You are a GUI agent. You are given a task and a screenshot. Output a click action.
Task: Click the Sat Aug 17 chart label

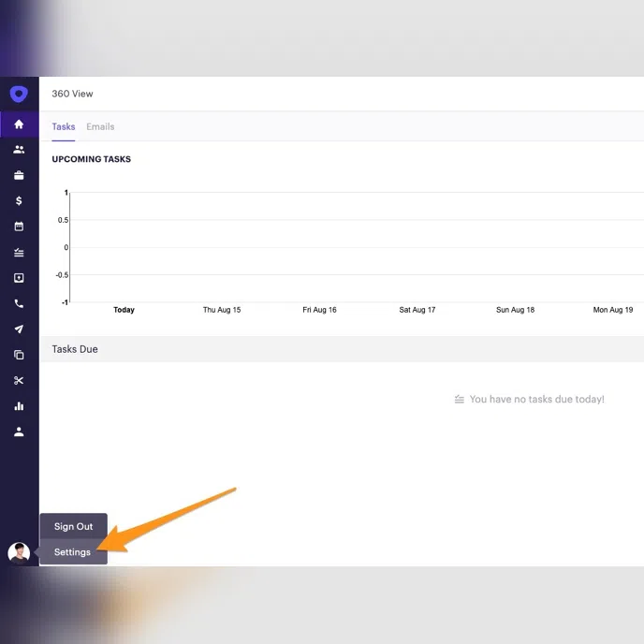(x=417, y=310)
